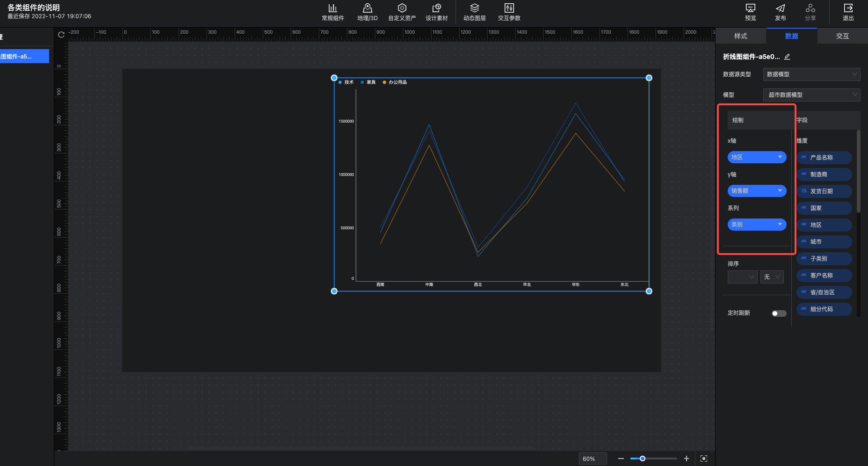The height and width of the screenshot is (466, 868).
Task: Open the empty 排序 field dropdown
Action: click(x=742, y=277)
